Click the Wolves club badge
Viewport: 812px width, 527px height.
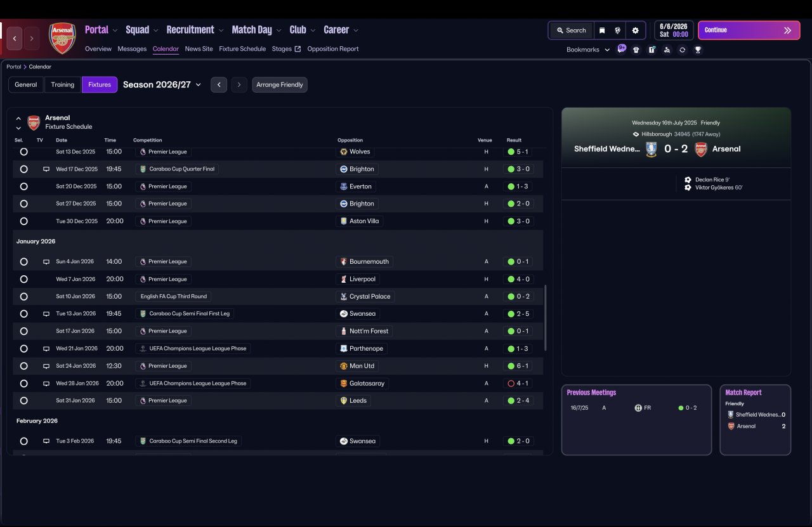[344, 152]
